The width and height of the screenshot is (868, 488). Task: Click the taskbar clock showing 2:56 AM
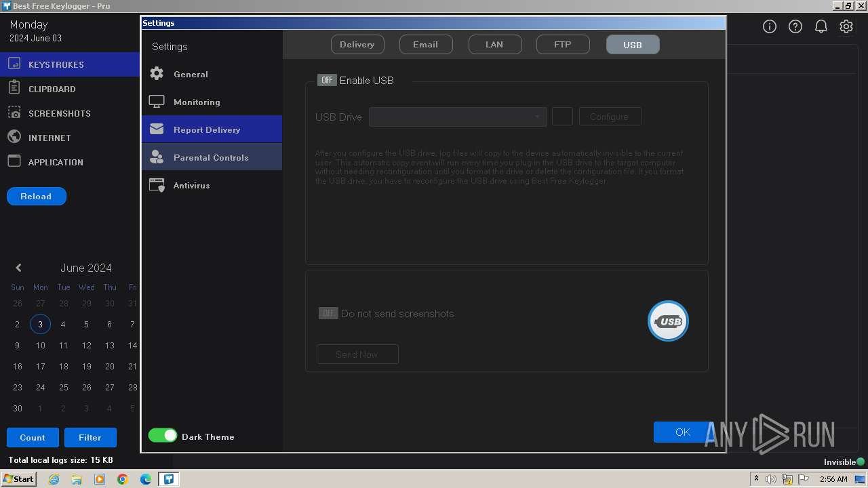(833, 479)
